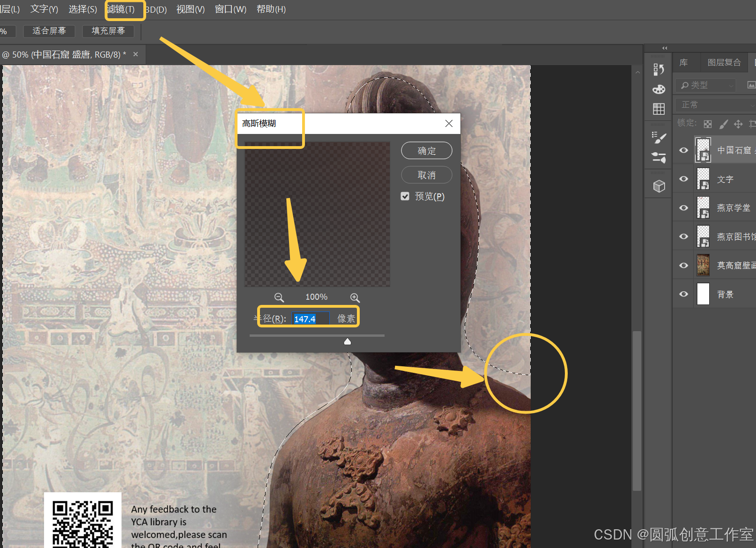Select the 中国石窟 盛唐 document tab
The image size is (756, 548).
(x=64, y=55)
